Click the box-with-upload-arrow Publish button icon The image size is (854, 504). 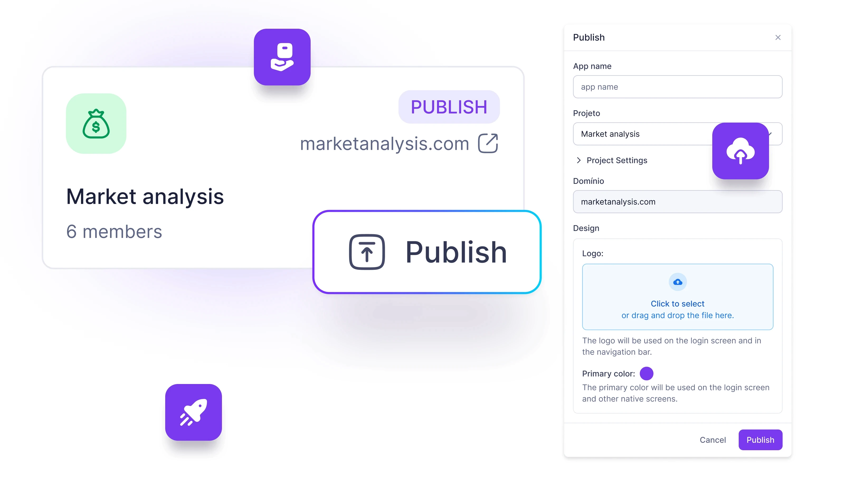coord(367,252)
